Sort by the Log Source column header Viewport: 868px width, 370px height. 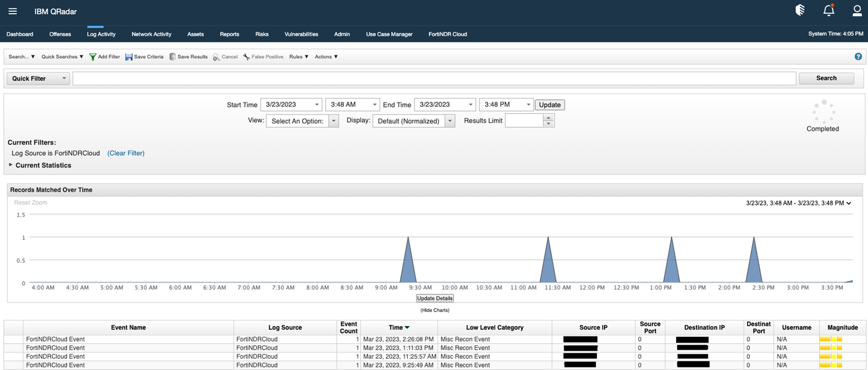point(285,327)
